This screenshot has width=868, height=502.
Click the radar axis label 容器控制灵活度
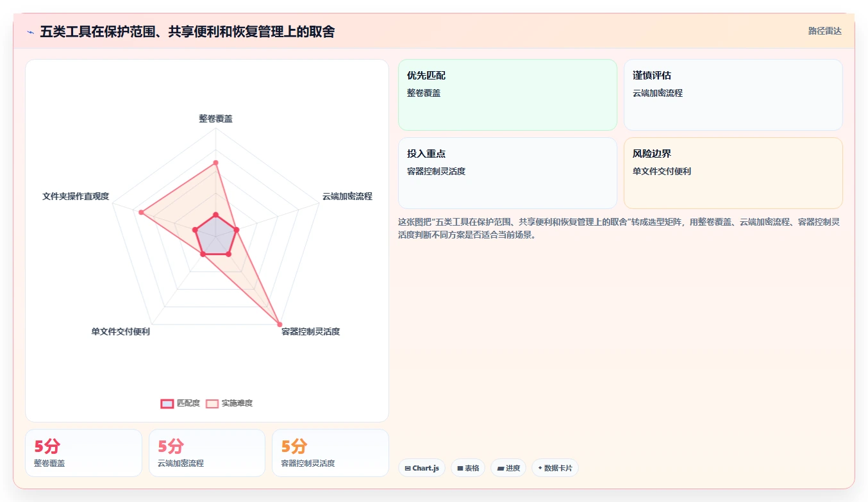(x=311, y=331)
